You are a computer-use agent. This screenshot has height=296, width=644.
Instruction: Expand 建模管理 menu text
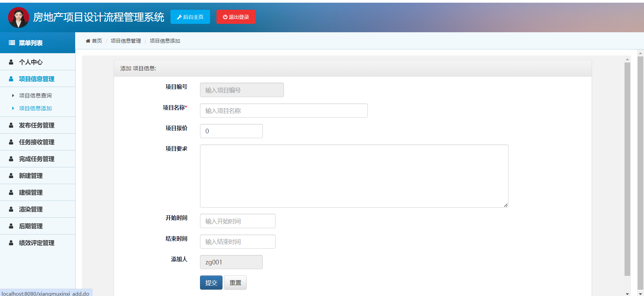[31, 193]
